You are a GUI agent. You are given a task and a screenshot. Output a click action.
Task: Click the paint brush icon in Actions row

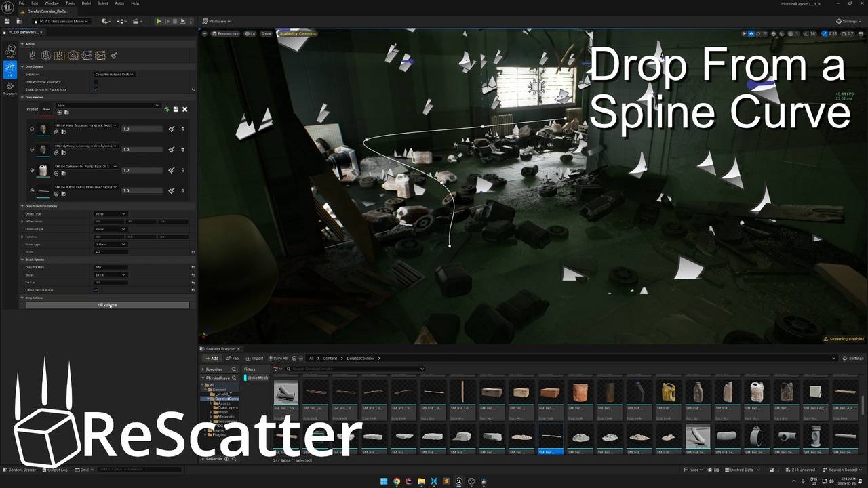click(x=114, y=56)
